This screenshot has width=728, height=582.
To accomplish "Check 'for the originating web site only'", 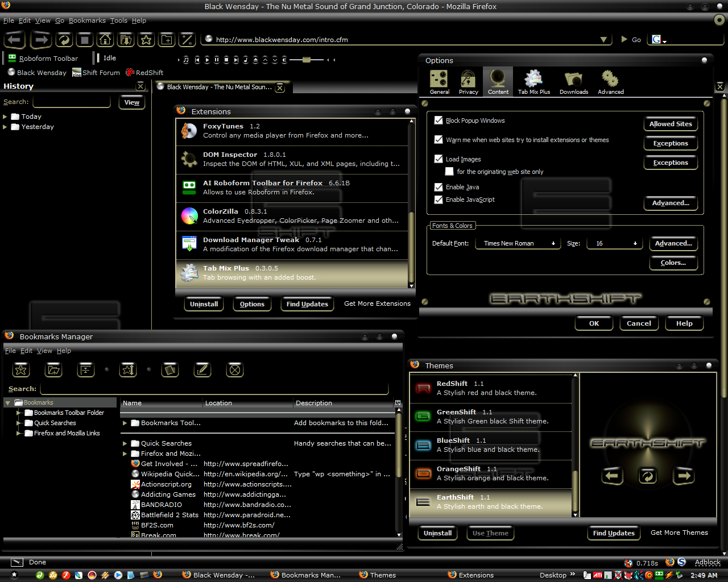I will 449,172.
